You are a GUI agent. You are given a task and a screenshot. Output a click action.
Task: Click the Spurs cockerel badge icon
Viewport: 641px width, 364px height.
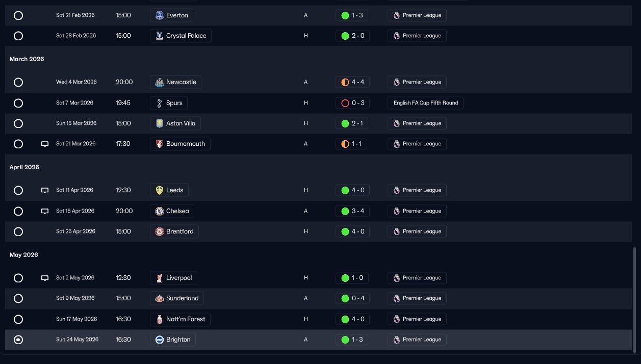point(159,103)
